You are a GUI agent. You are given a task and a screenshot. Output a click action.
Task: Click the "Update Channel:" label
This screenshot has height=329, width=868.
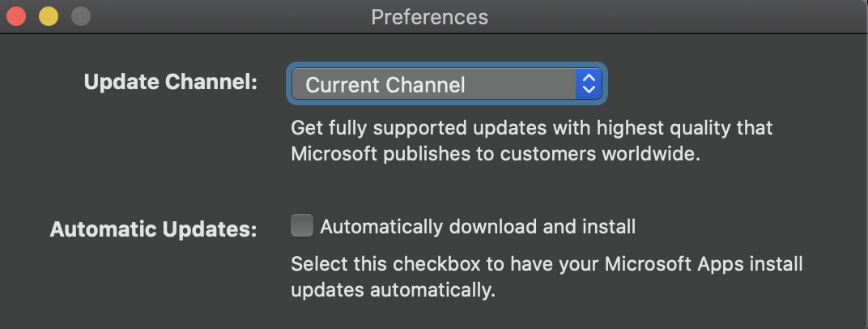point(171,82)
